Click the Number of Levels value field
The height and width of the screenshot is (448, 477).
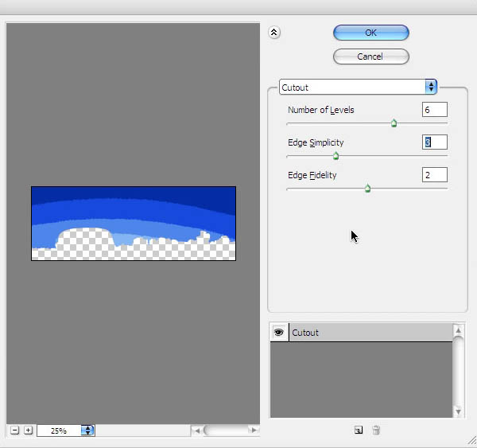coord(434,110)
